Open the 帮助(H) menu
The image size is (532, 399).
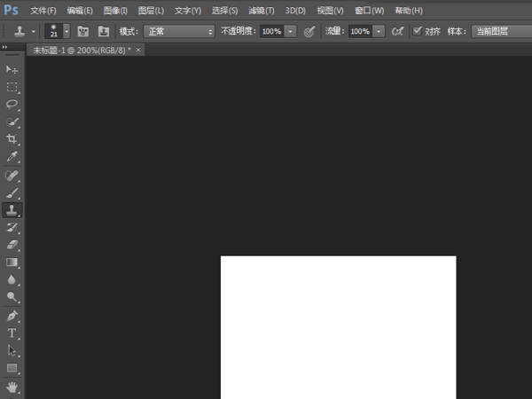coord(409,11)
